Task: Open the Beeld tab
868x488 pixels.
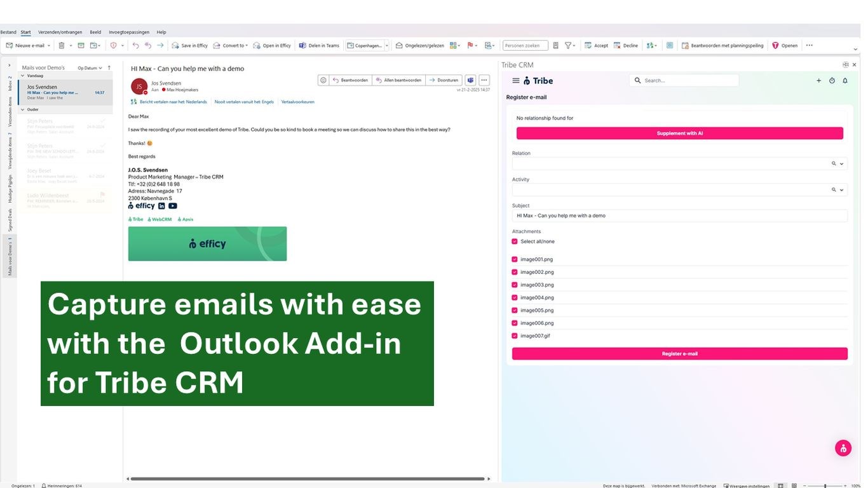Action: [95, 32]
